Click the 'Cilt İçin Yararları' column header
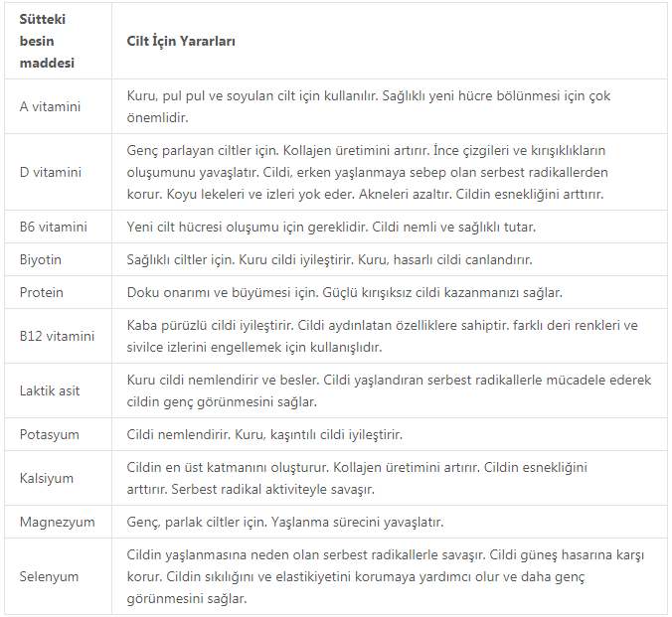672x617 pixels. click(x=181, y=41)
